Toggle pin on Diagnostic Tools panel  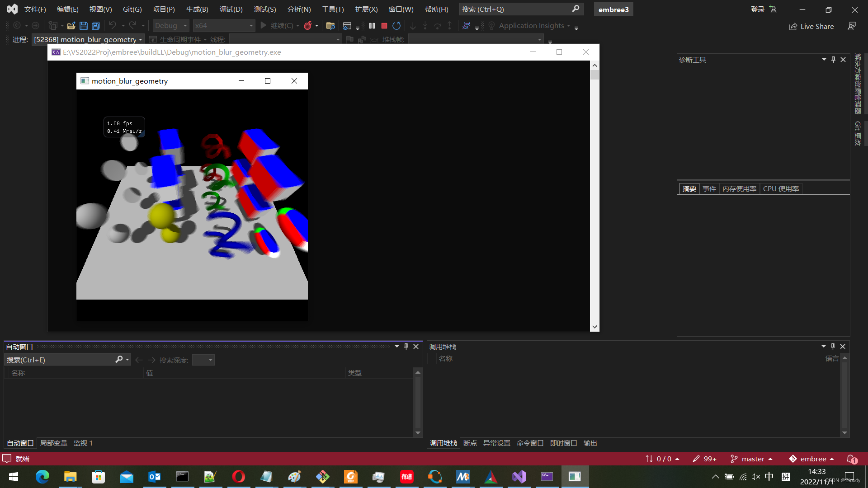tap(833, 60)
